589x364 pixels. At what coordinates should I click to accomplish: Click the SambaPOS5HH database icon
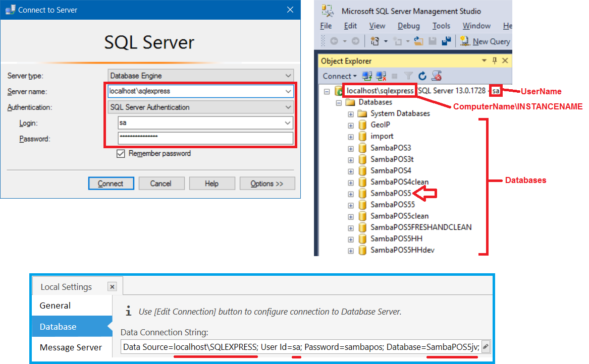coord(362,238)
